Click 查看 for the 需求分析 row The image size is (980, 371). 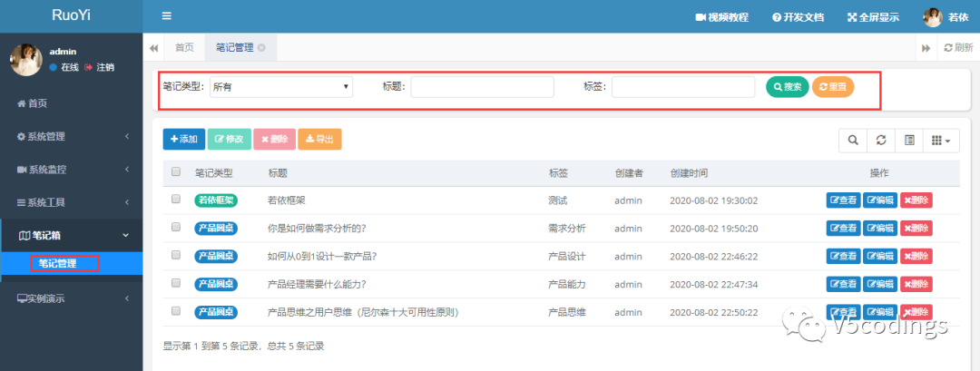pos(843,229)
